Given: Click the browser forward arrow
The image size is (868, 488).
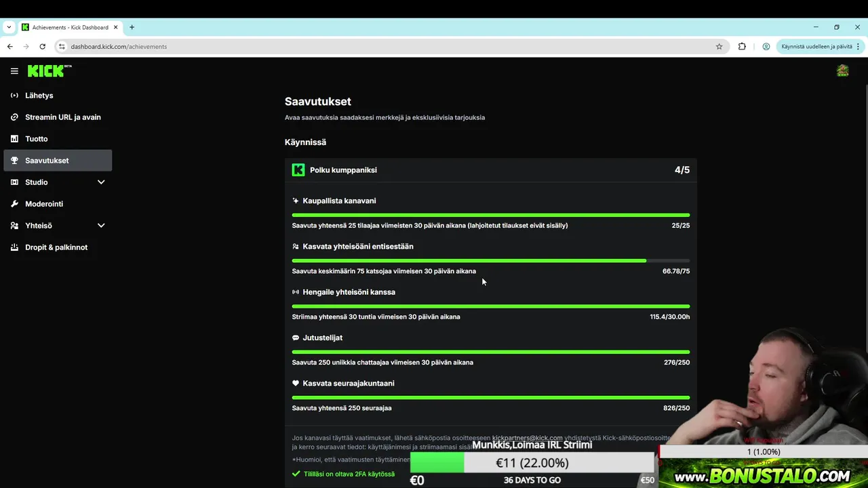Looking at the screenshot, I should coord(26,47).
